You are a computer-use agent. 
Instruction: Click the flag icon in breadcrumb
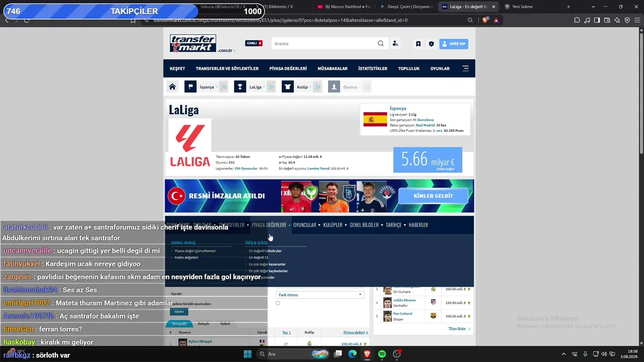(x=190, y=87)
